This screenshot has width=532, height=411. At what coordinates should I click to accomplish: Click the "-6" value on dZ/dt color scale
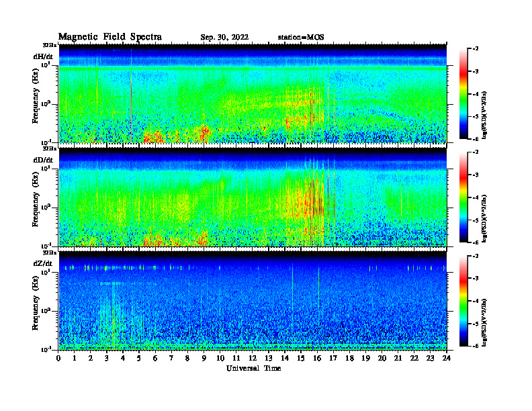475,346
